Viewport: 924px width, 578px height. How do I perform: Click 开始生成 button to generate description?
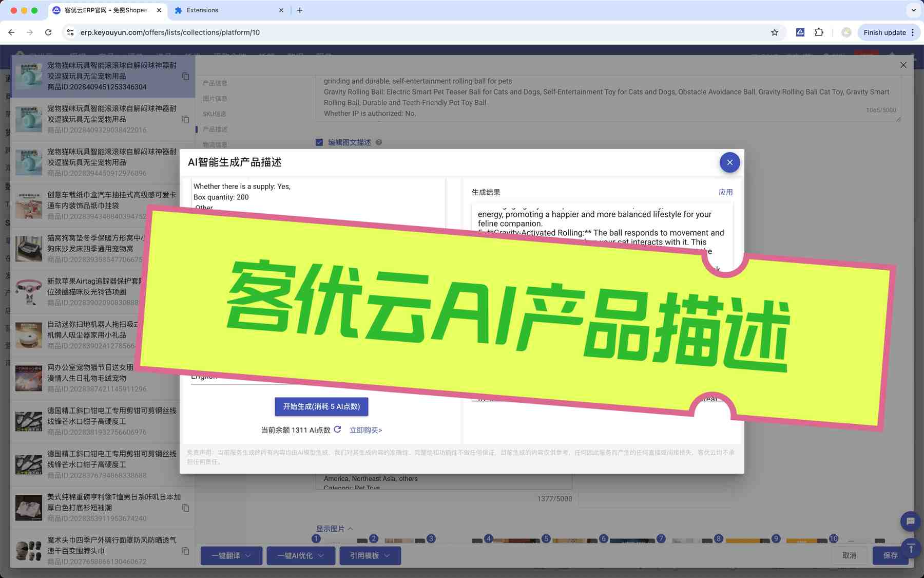click(x=321, y=406)
